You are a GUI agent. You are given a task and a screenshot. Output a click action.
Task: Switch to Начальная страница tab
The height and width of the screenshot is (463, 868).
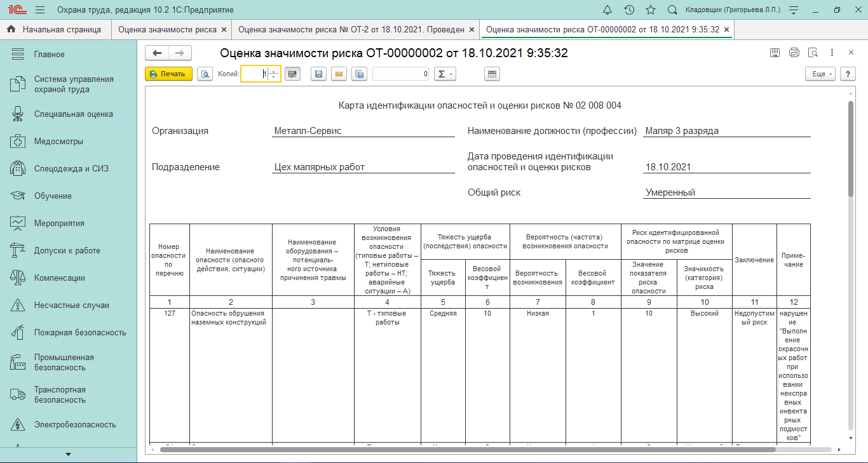(x=55, y=29)
